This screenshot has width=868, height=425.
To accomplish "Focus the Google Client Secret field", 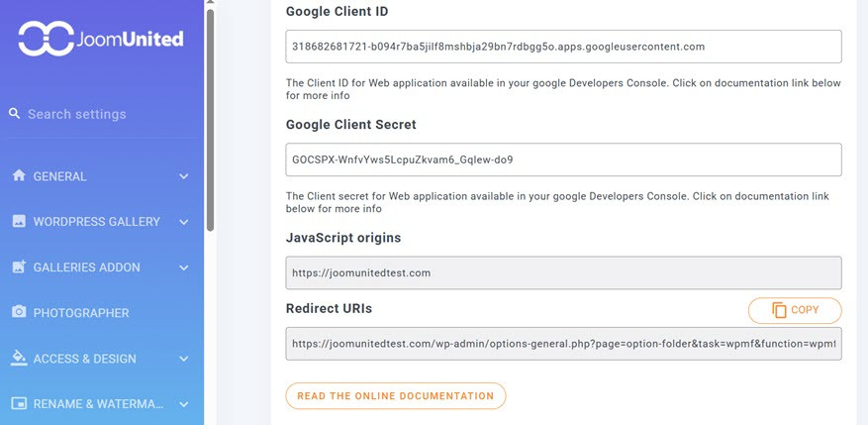I will click(563, 159).
